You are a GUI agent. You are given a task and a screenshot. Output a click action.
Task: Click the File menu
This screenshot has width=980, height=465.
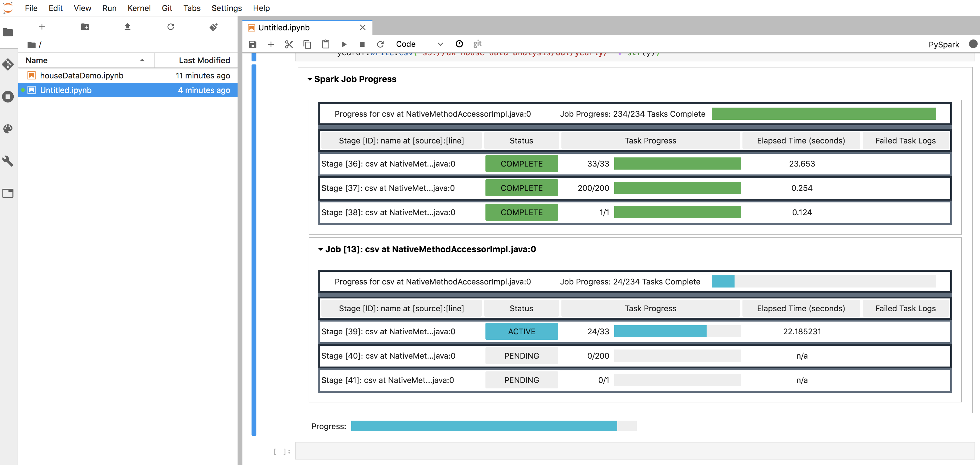[30, 8]
